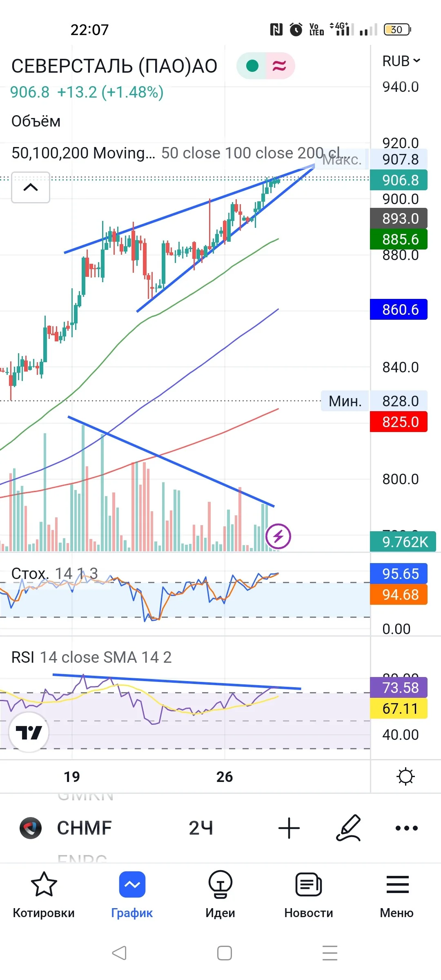
Task: Open the drawing tools pencil icon
Action: click(348, 828)
